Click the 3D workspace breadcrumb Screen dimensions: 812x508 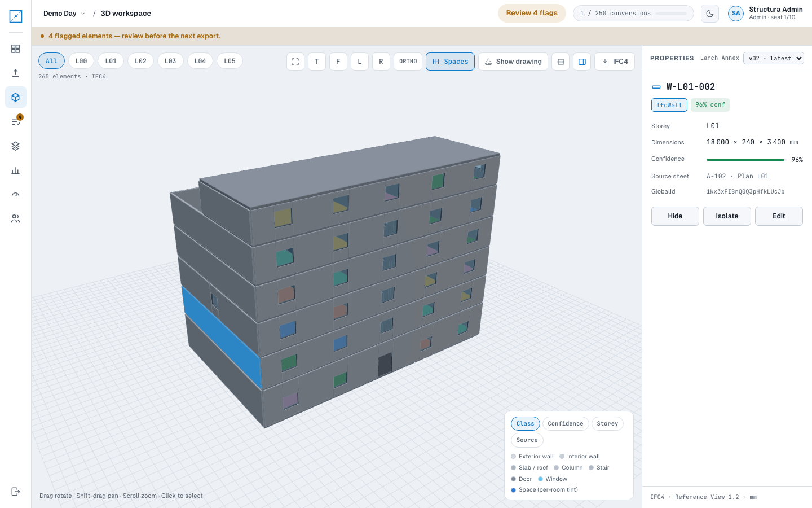(126, 14)
